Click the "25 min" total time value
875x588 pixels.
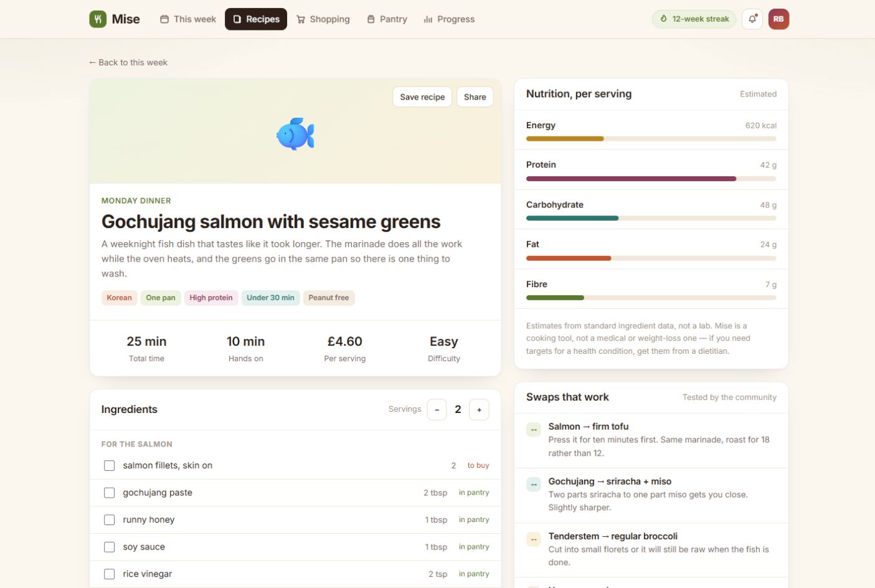pyautogui.click(x=146, y=341)
